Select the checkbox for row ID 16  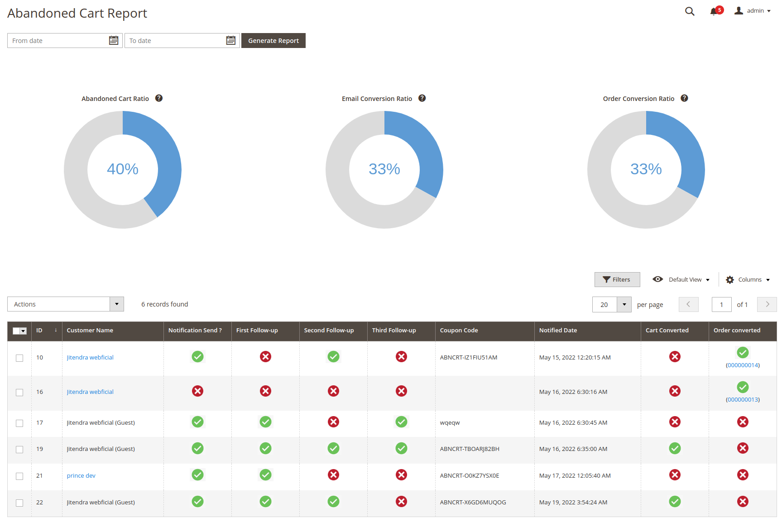click(x=19, y=393)
